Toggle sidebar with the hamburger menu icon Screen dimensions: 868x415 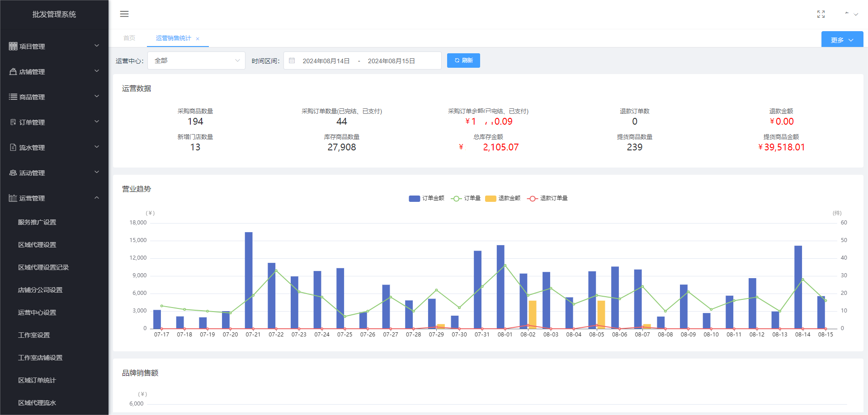(x=124, y=14)
